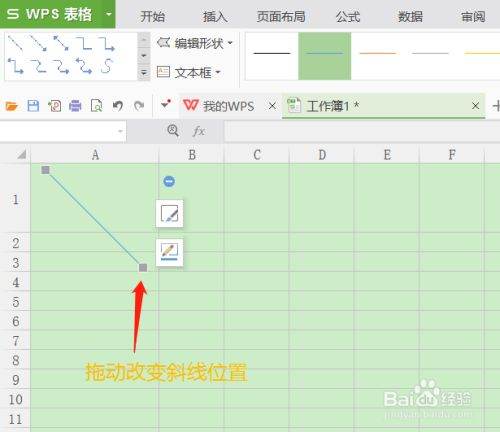Click the print icon in quick toolbar

point(75,106)
